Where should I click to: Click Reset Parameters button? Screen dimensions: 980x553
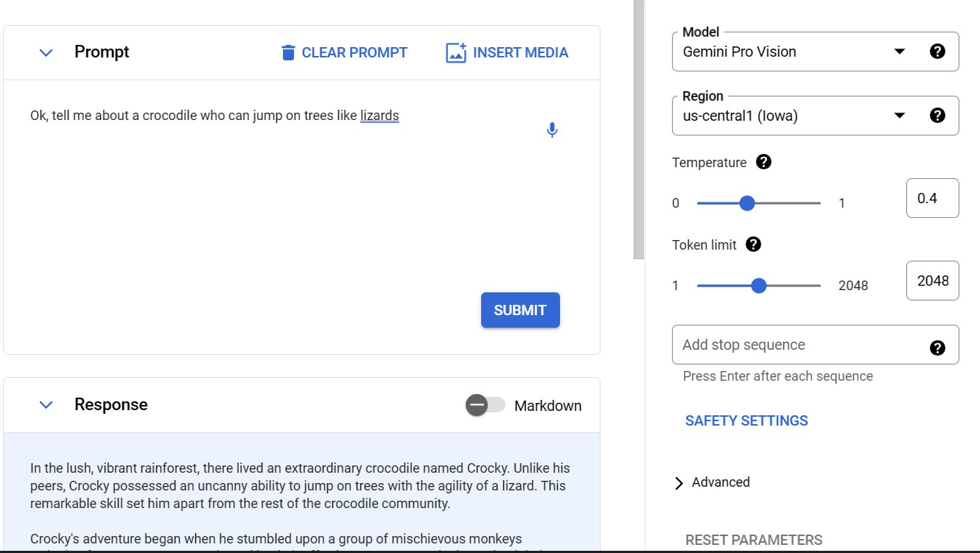753,540
